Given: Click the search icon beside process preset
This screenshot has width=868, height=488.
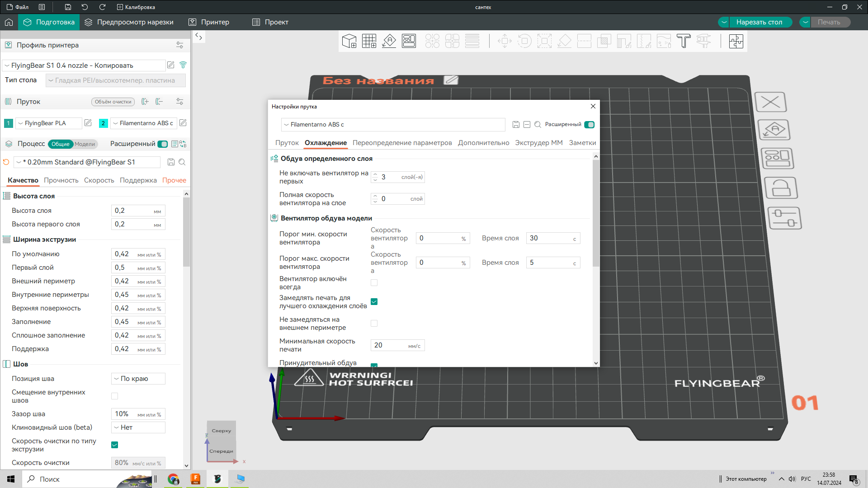Looking at the screenshot, I should point(182,162).
